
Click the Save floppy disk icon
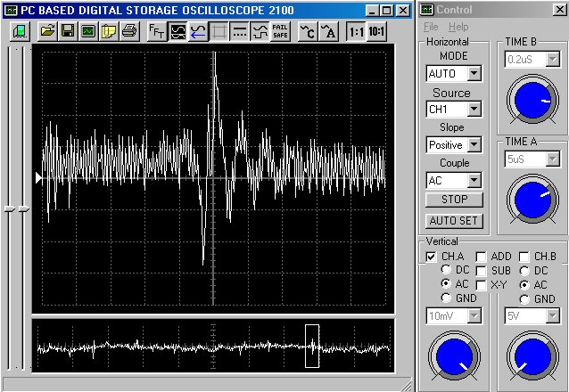pos(68,31)
